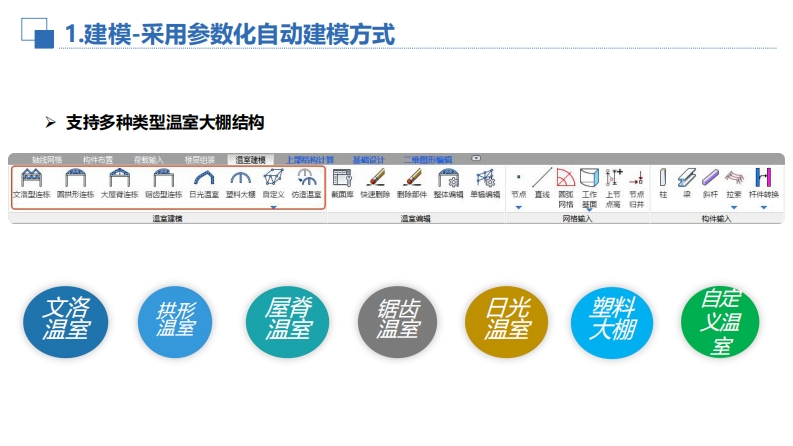The image size is (793, 446).
Task: Open the 拉索 cable dropdown arrow
Action: click(x=734, y=207)
